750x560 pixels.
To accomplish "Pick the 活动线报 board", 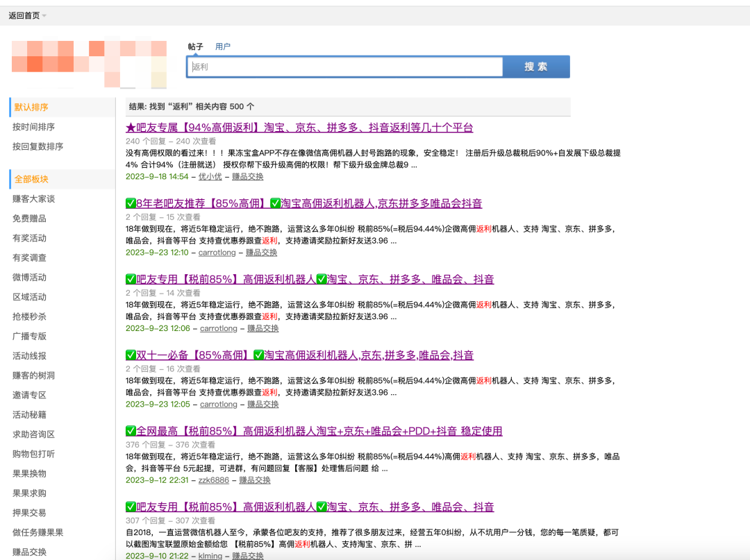I will click(x=30, y=355).
